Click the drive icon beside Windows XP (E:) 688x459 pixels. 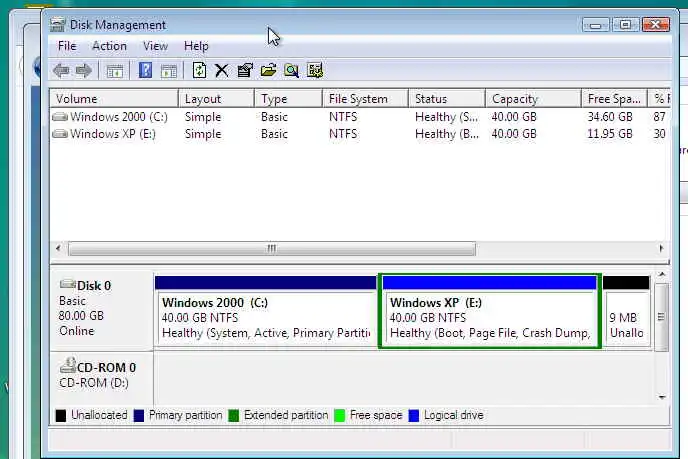point(60,134)
